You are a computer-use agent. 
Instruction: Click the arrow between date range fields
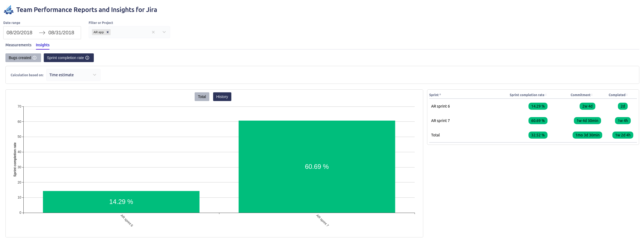pyautogui.click(x=42, y=33)
